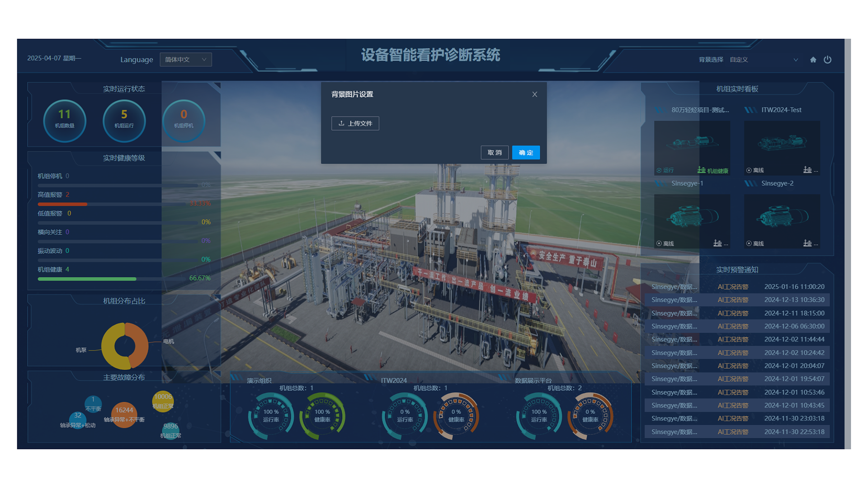Click ITW2024 0% 健康率 gauge
Viewport: 868px width, 488px height.
[456, 416]
